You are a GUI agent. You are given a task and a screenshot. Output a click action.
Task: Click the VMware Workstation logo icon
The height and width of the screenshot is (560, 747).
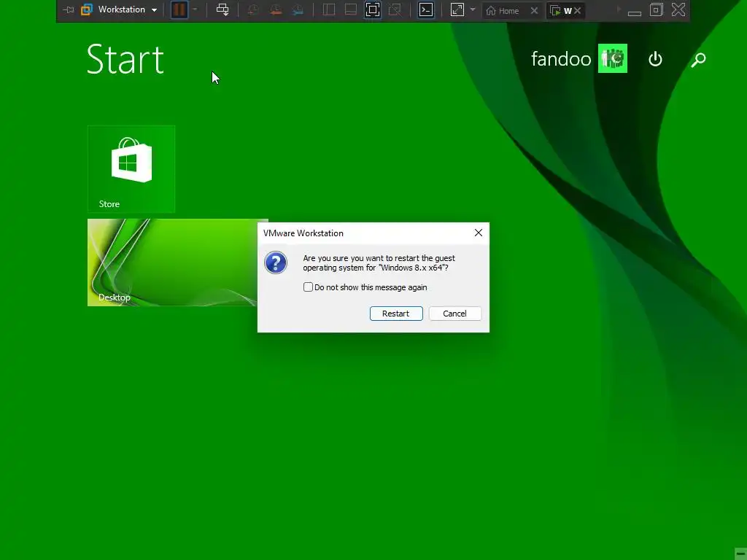(87, 10)
